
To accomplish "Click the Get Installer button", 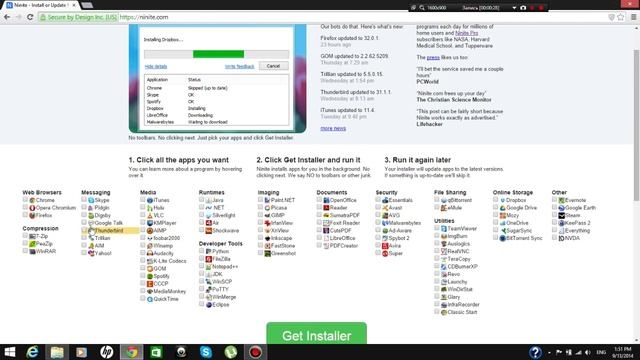I will click(x=316, y=334).
